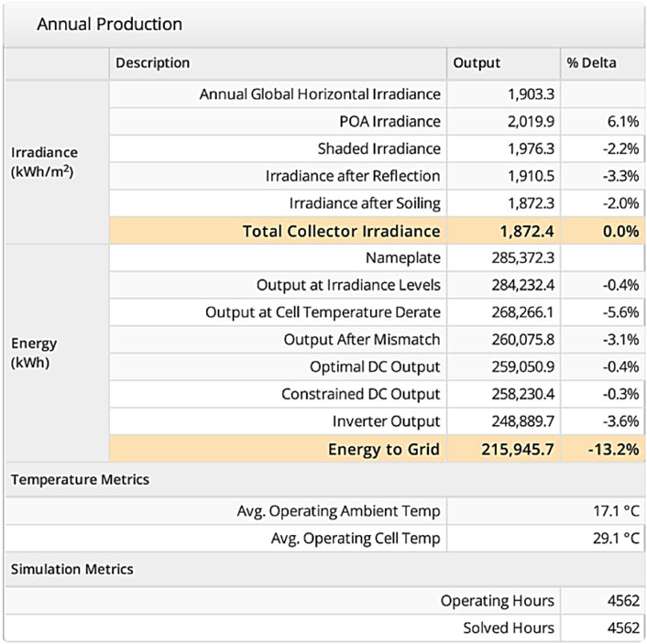Select Irradiance after Soiling row label
The image size is (647, 644).
coord(365,203)
